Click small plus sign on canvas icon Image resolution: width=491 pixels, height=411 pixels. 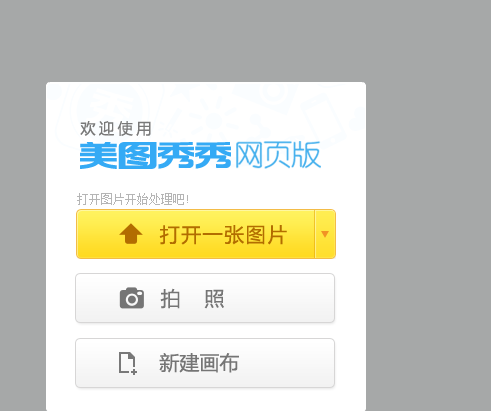[134, 371]
